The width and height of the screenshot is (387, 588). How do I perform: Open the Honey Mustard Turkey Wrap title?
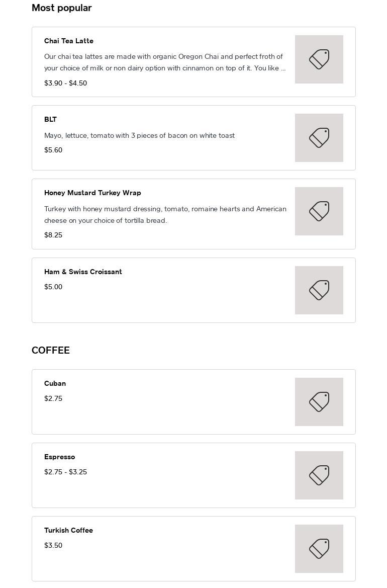coord(92,193)
